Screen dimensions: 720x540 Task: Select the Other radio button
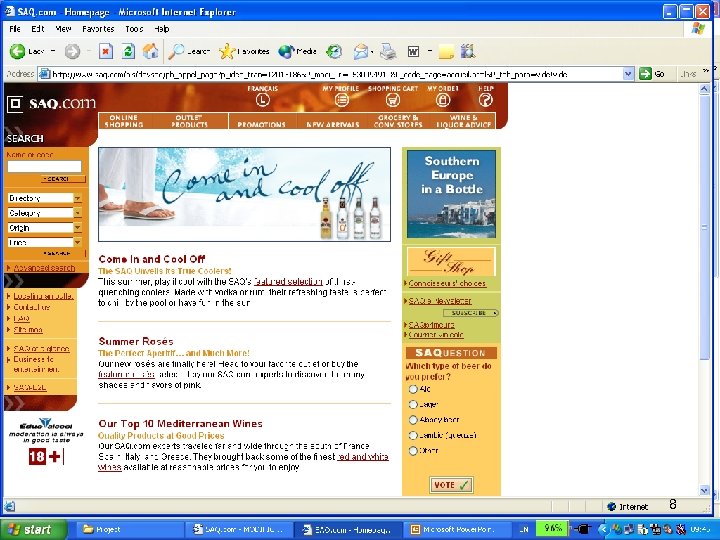point(413,450)
